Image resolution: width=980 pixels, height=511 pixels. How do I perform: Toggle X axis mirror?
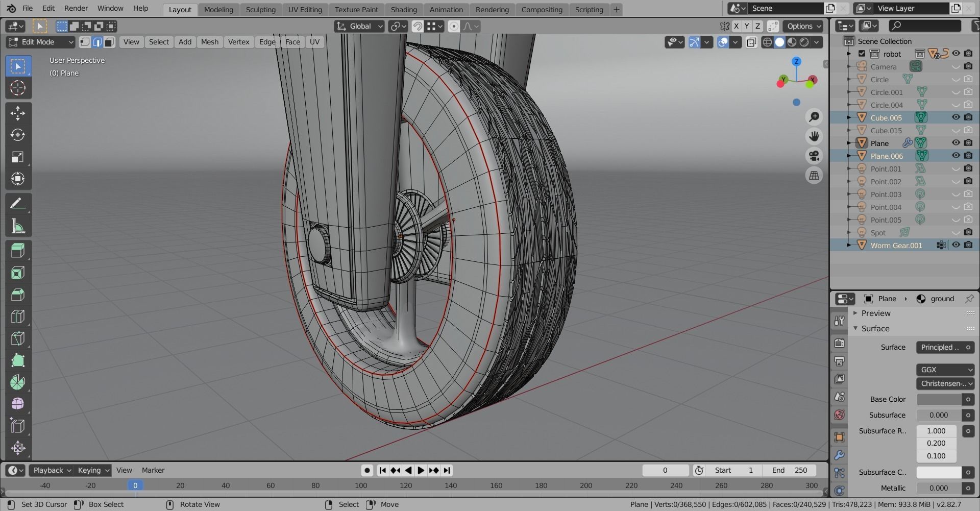pos(736,26)
